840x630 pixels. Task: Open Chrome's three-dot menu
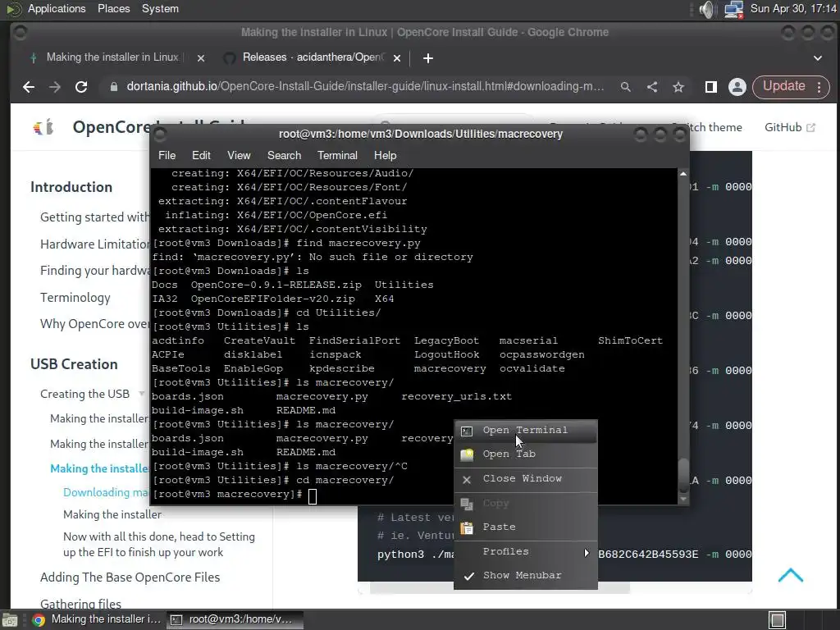(819, 87)
